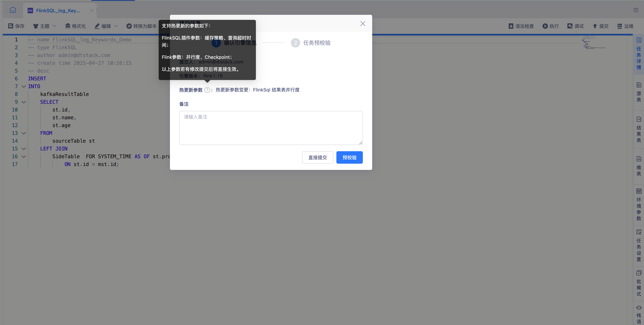Click the Convert to script icon
The height and width of the screenshot is (325, 644).
click(129, 26)
